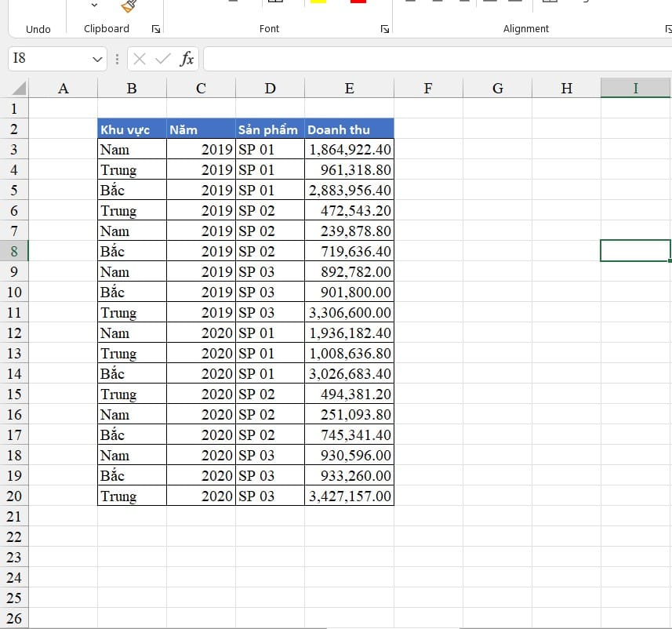This screenshot has width=672, height=629.
Task: Select cell with value 1,864,922.40
Action: [x=349, y=149]
